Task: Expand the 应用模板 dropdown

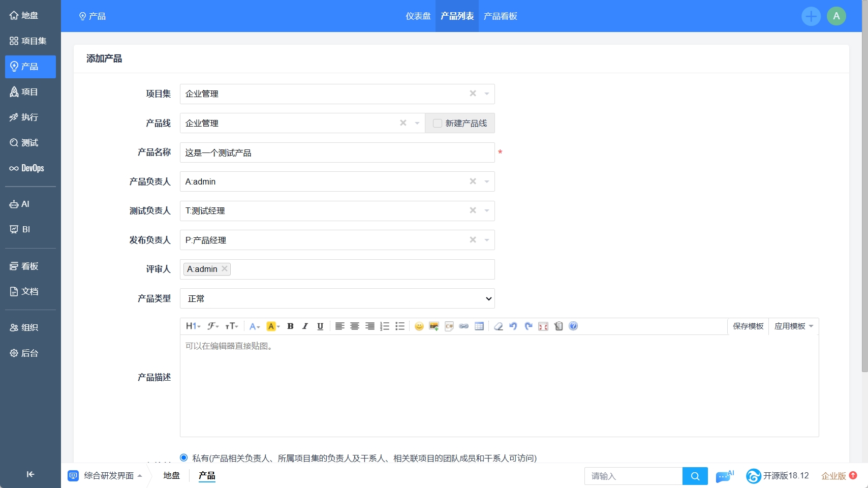Action: pos(793,326)
